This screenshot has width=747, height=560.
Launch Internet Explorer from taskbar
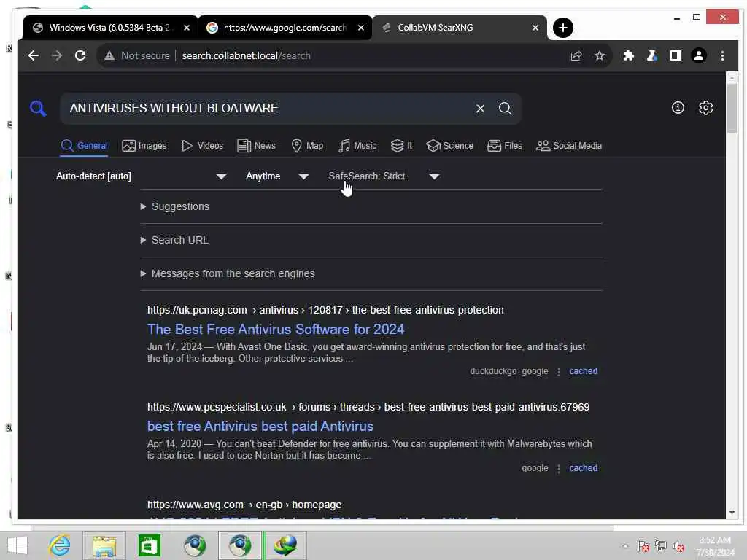pos(60,545)
